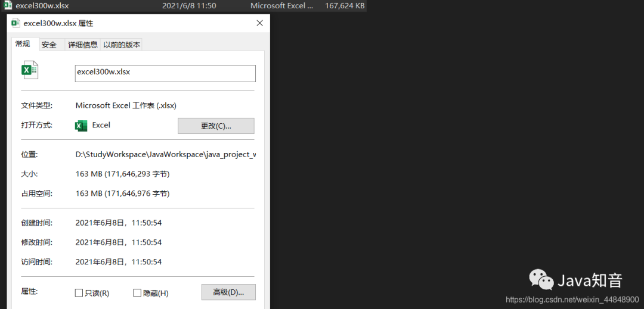Click the Excel icon in the properties dialog title bar
This screenshot has width=644, height=309.
point(16,23)
